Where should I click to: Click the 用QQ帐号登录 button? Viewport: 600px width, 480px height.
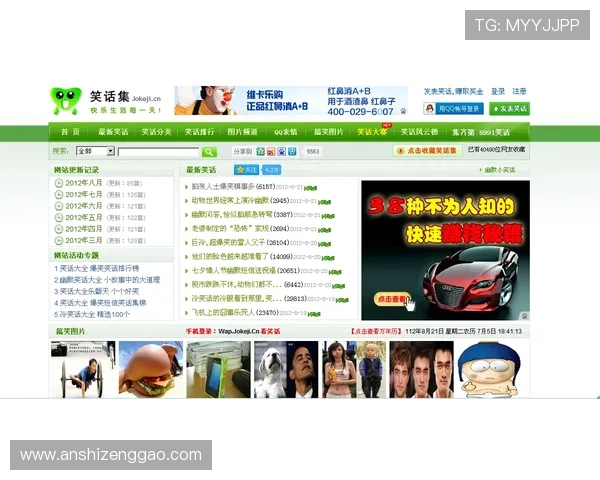click(x=453, y=109)
